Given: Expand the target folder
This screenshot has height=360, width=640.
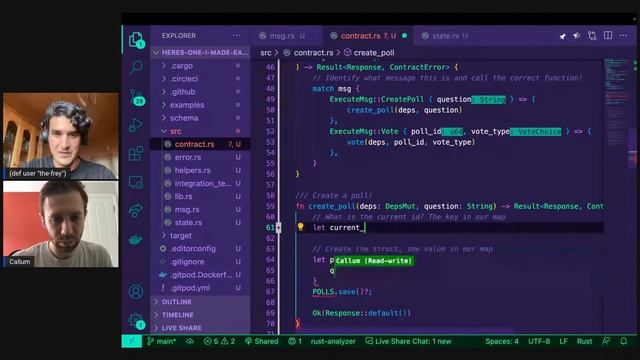Looking at the screenshot, I should pyautogui.click(x=200, y=236).
